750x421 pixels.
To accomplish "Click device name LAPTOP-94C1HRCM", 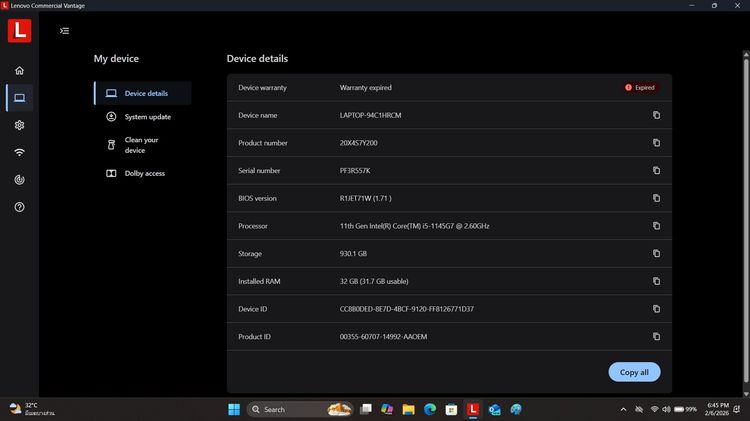I will [x=370, y=115].
